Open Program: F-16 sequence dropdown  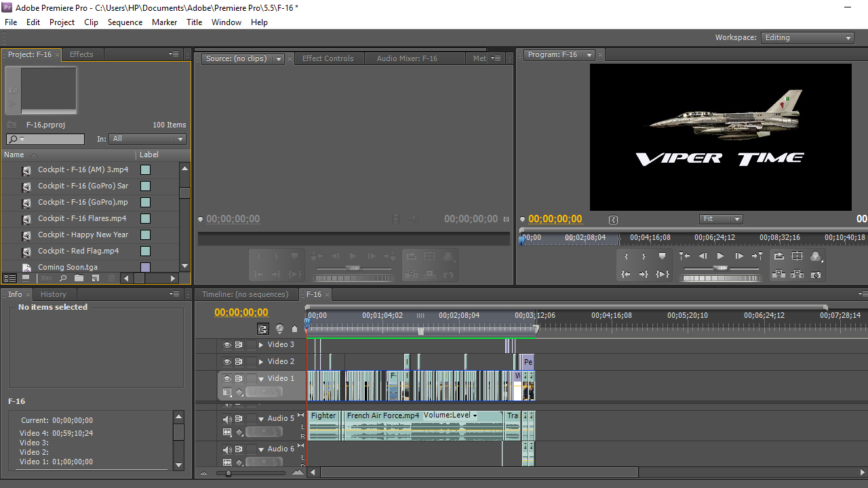589,55
